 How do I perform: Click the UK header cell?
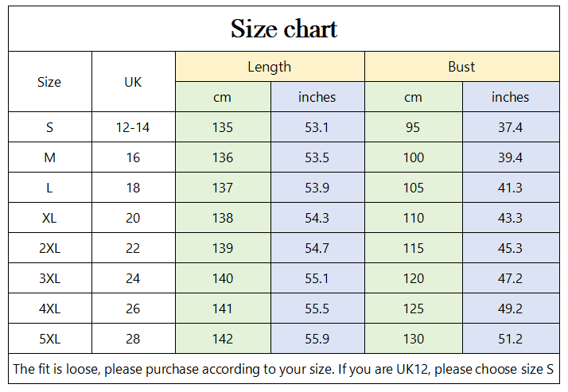point(133,82)
